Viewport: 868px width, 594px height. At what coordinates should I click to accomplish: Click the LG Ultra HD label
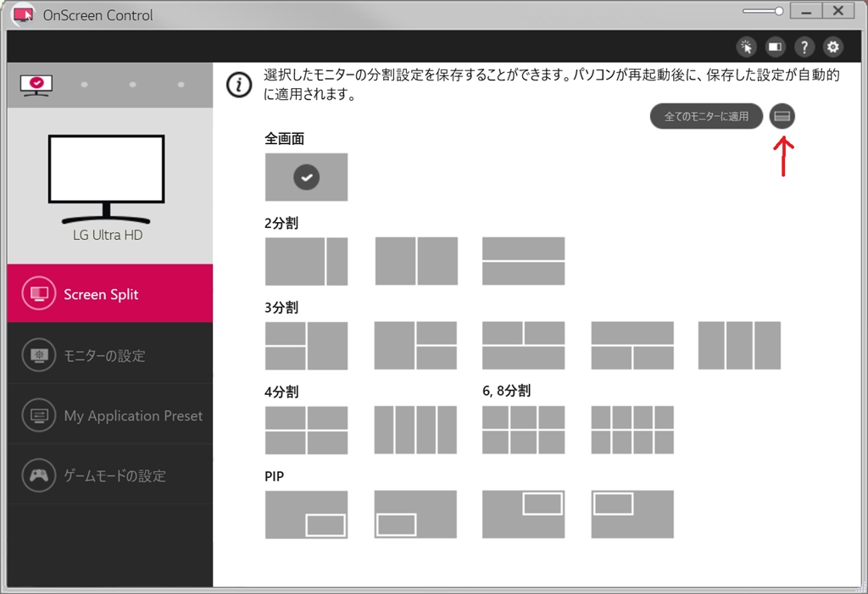[108, 236]
